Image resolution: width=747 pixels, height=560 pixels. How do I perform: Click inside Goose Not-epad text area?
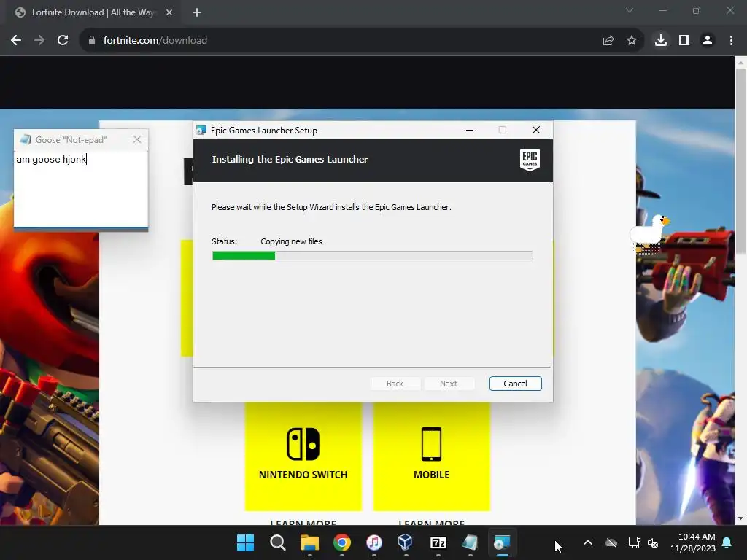point(81,189)
